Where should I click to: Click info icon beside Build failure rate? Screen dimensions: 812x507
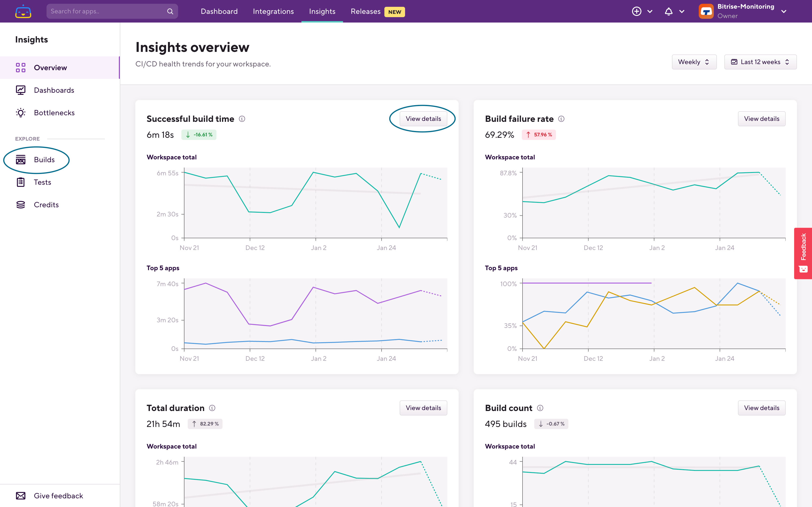[x=561, y=119]
